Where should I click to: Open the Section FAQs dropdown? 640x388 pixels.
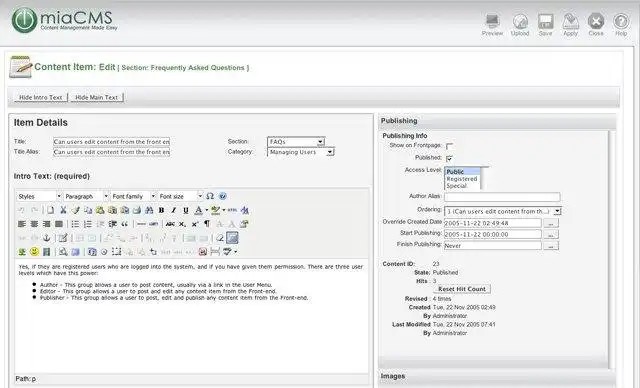click(x=296, y=142)
